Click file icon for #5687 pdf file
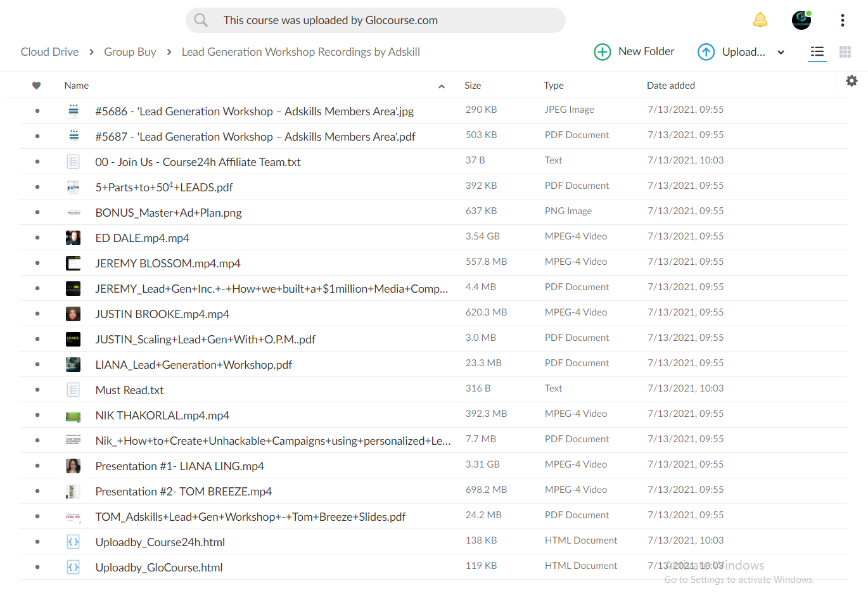 click(x=73, y=136)
